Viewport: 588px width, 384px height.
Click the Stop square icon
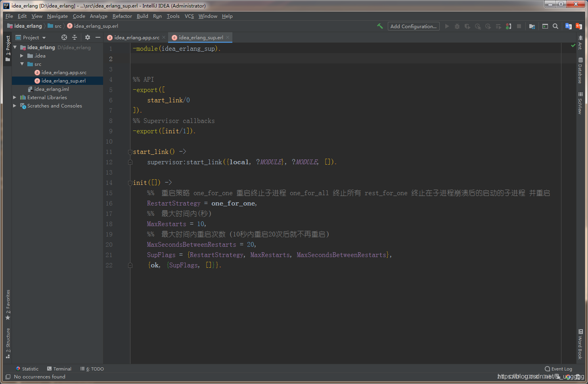pos(519,26)
